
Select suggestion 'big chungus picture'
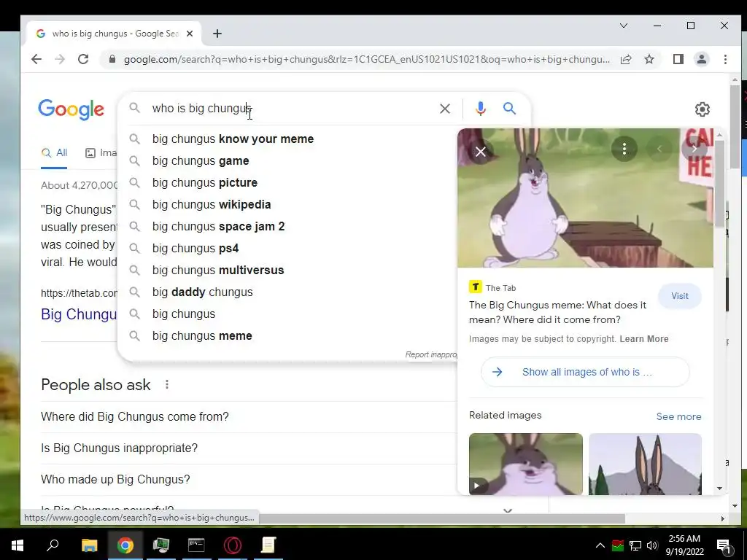tap(287, 183)
